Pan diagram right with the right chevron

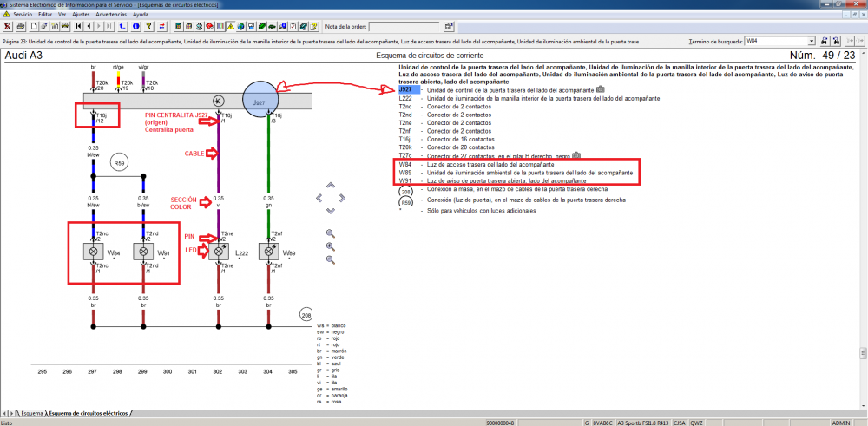[x=341, y=198]
